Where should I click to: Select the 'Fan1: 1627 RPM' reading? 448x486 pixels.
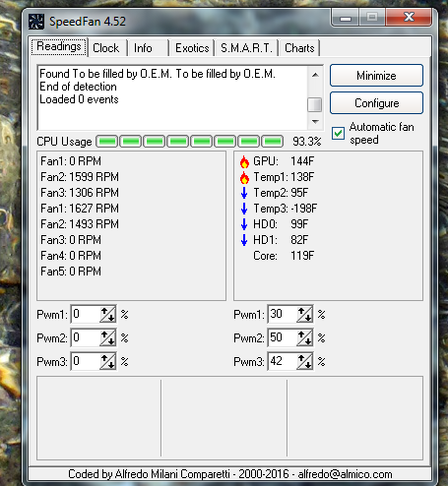(x=80, y=209)
